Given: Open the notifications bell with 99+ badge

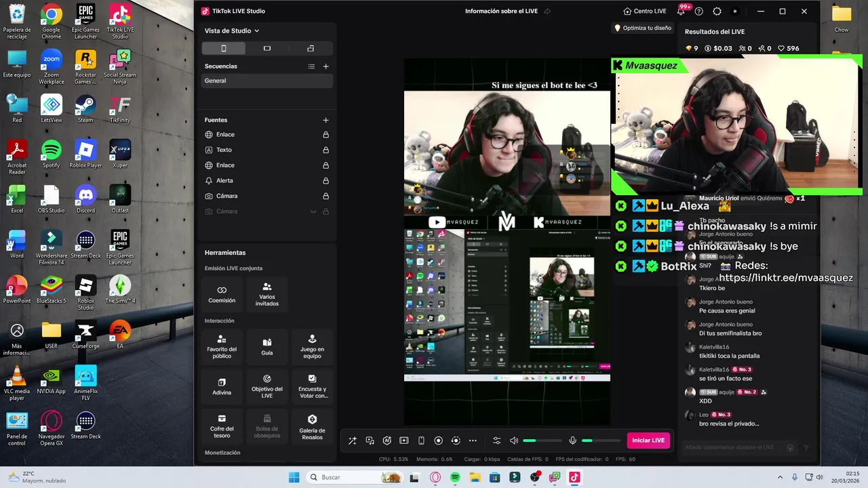Looking at the screenshot, I should coord(681,11).
